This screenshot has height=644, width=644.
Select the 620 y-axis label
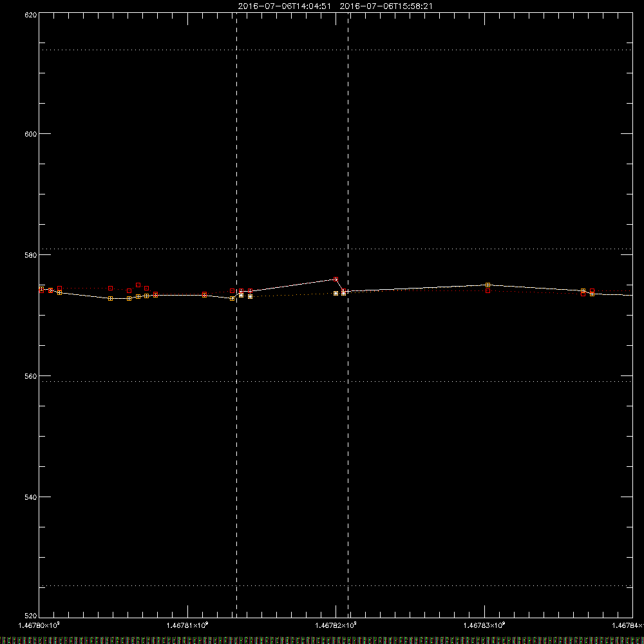coord(31,15)
